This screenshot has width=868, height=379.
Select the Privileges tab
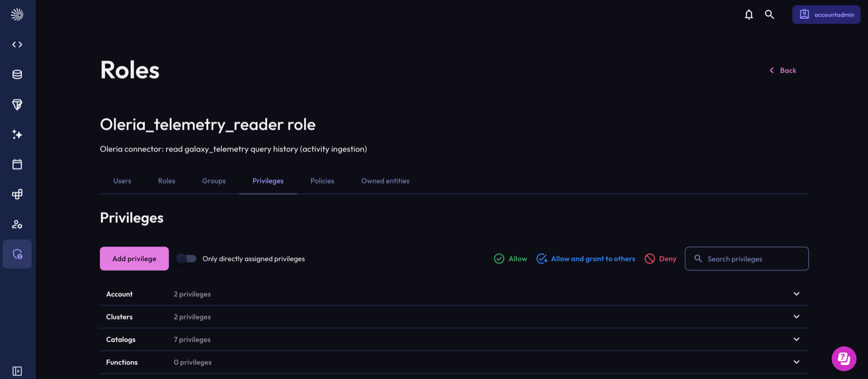click(x=268, y=181)
